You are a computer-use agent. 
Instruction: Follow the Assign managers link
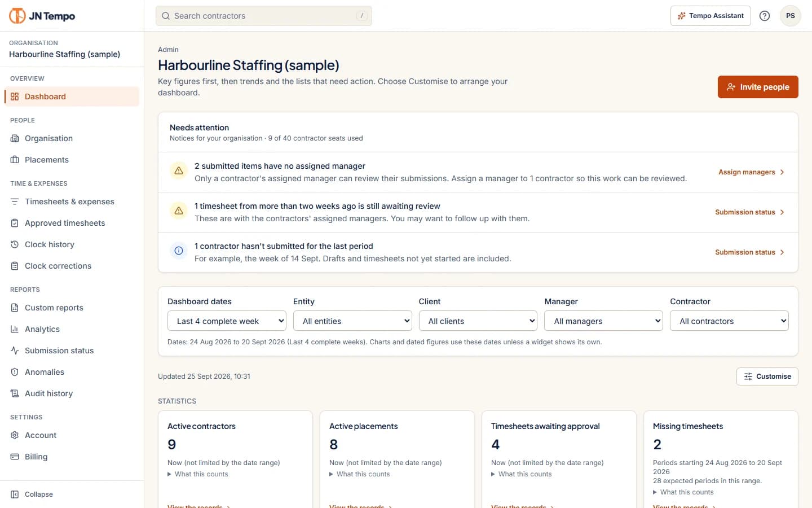752,172
